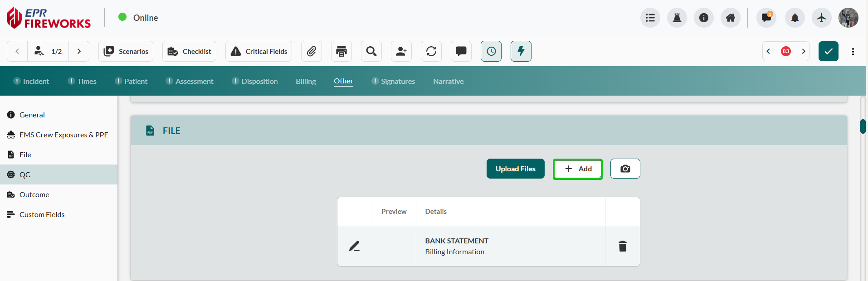Click the Upload Files button
The width and height of the screenshot is (868, 281).
[x=515, y=169]
